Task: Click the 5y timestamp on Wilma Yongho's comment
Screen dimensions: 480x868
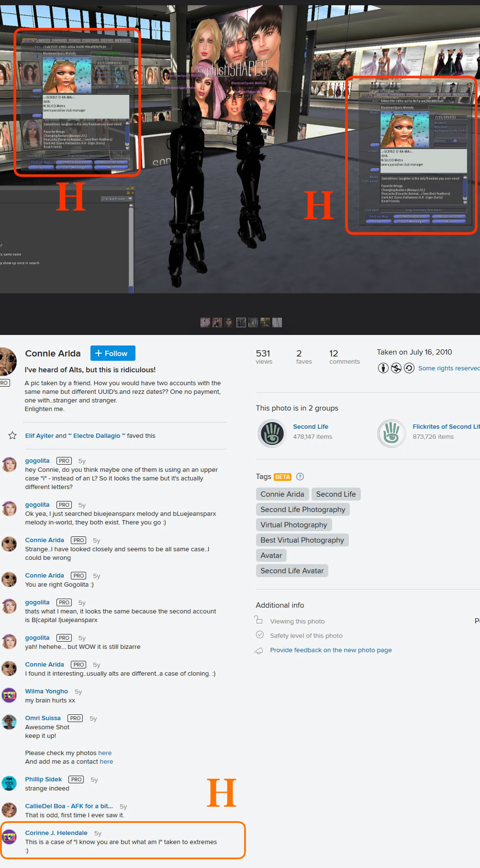Action: (78, 691)
